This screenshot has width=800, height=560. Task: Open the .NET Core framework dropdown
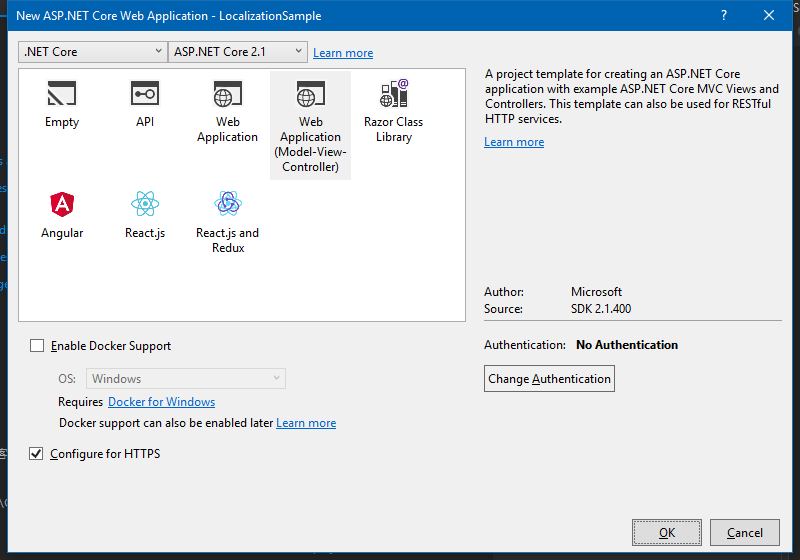pyautogui.click(x=93, y=52)
